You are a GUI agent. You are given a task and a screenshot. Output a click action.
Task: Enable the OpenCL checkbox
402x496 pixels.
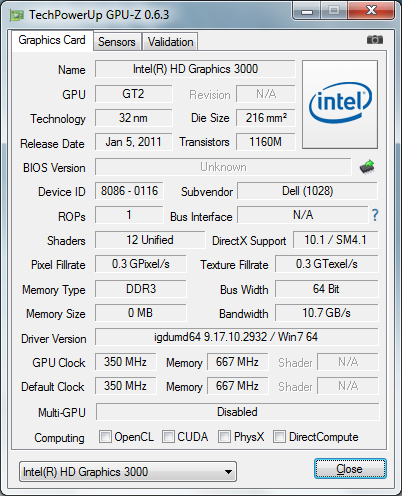click(105, 436)
